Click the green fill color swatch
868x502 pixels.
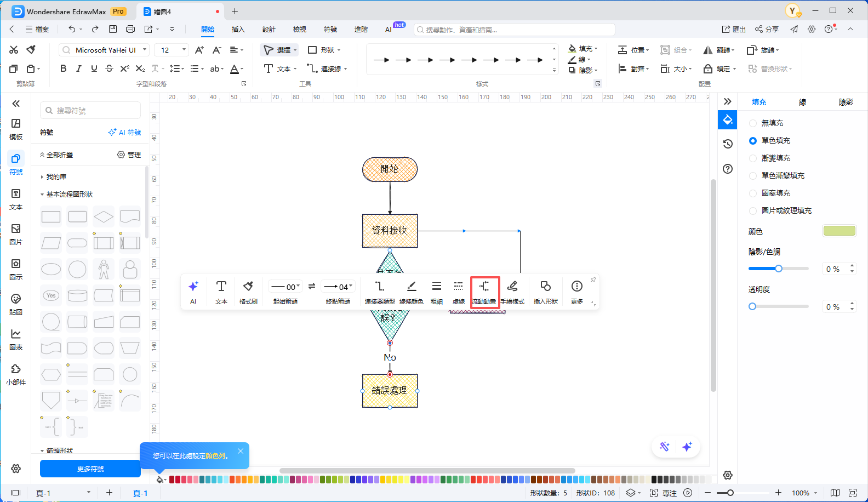click(x=839, y=231)
